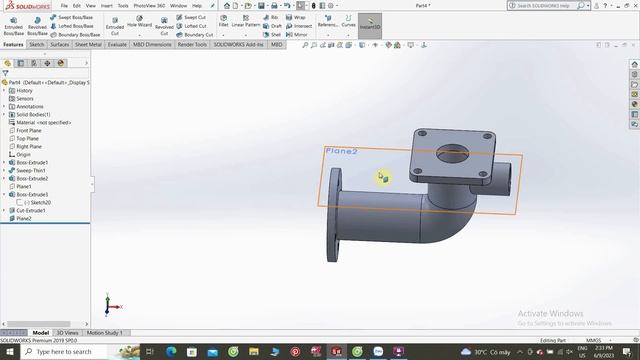Activate the Extruded Cut tool
The image size is (640, 360).
click(115, 27)
